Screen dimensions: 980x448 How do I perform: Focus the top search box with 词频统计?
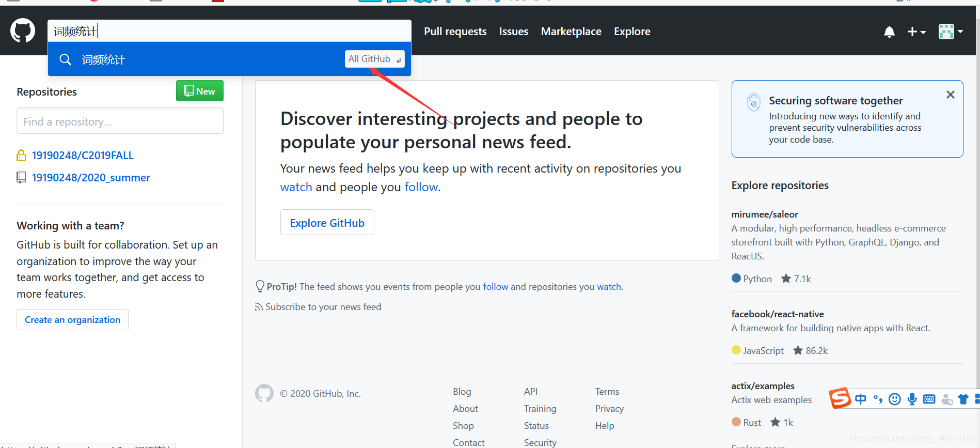[229, 31]
